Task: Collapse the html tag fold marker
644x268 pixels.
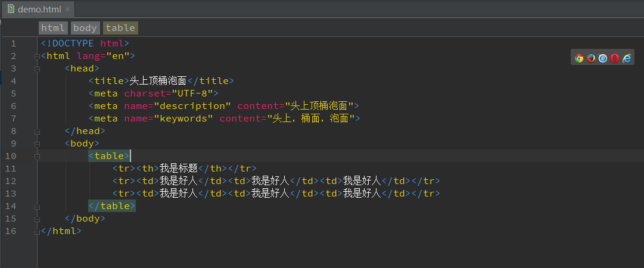Action: pos(38,57)
